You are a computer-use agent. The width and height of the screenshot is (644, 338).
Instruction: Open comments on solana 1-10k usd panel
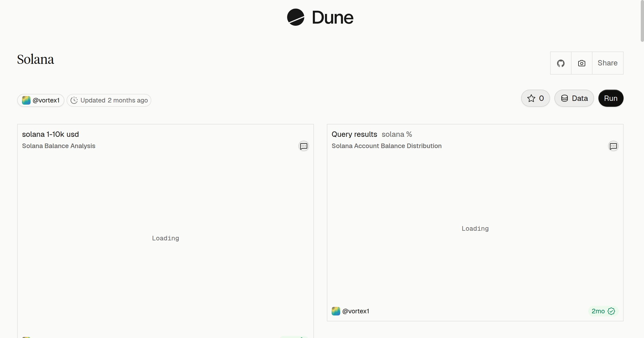pos(304,146)
